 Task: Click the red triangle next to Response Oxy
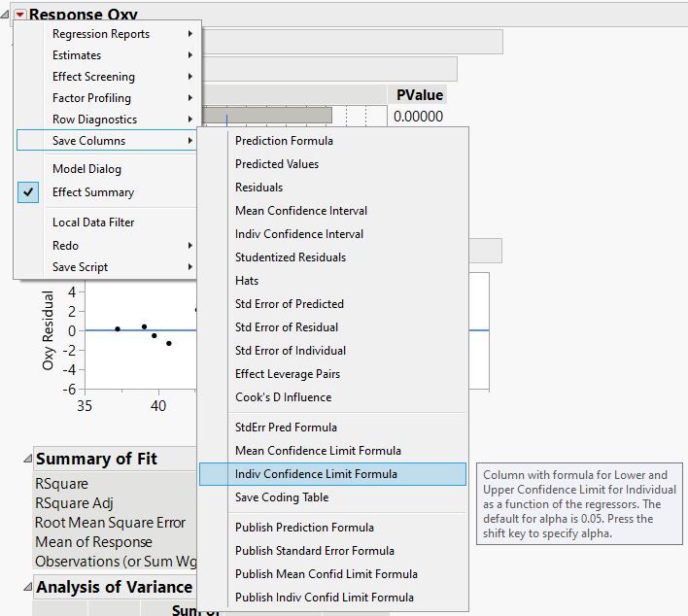tap(19, 15)
